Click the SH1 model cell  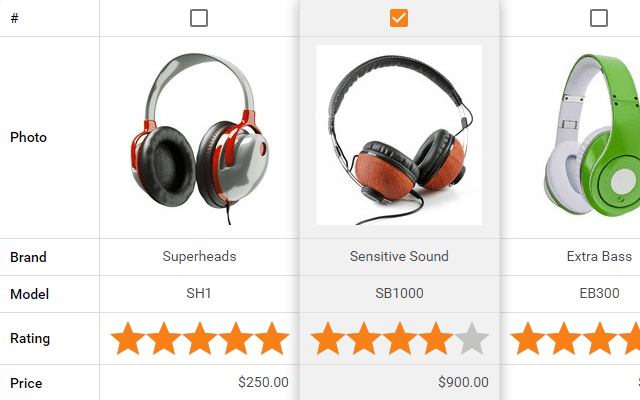pyautogui.click(x=200, y=294)
